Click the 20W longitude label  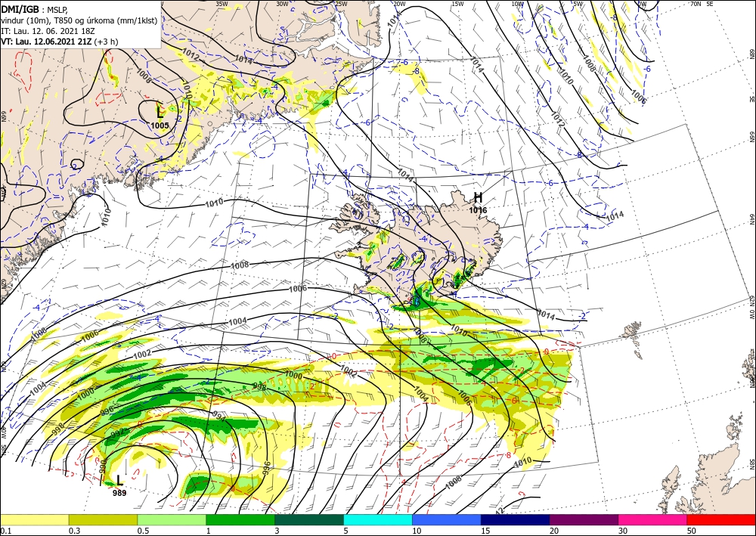coord(398,4)
